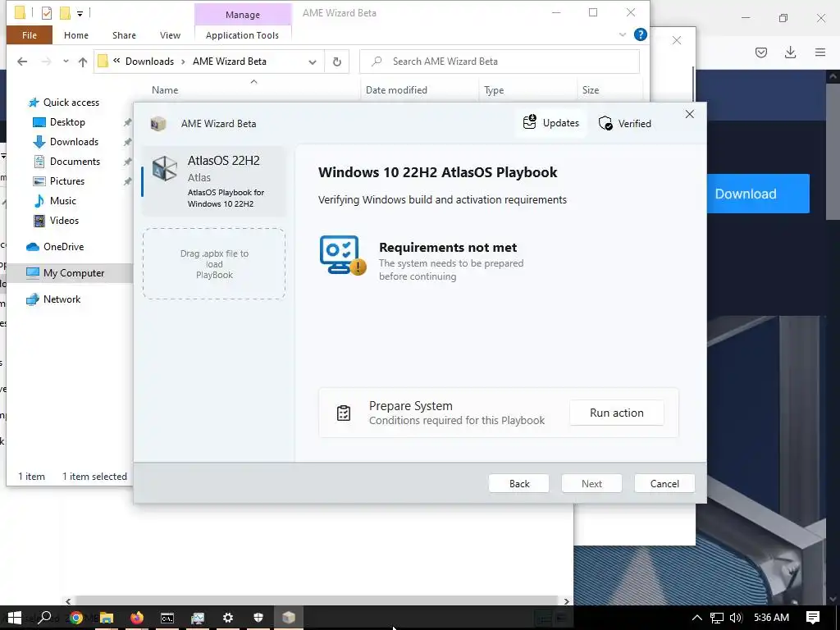Open Firefox from the taskbar
The image size is (840, 630).
[137, 618]
